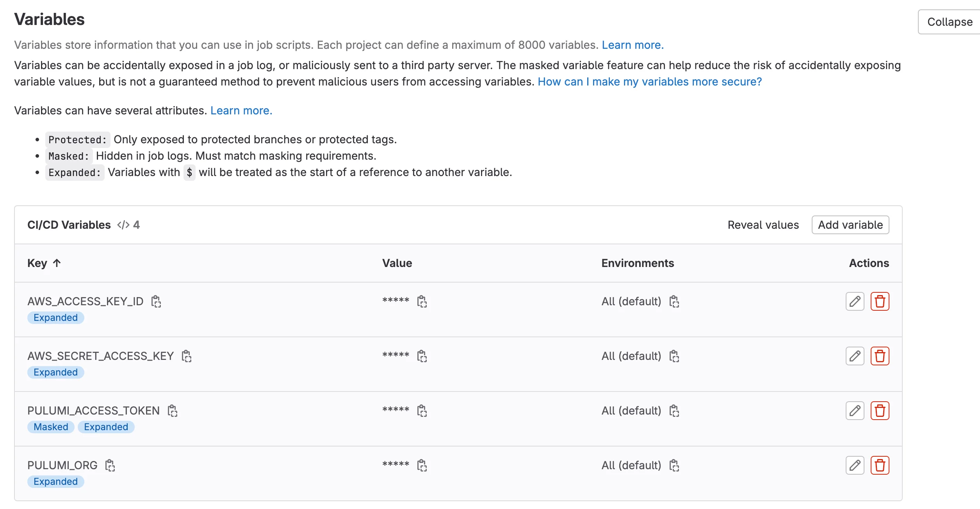Viewport: 980px width, 509px height.
Task: Copy the AWS_SECRET_ACCESS_KEY value
Action: coord(422,356)
